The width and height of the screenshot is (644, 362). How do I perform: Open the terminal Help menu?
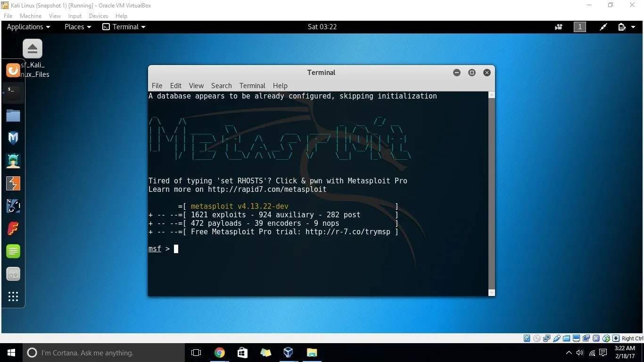click(280, 86)
